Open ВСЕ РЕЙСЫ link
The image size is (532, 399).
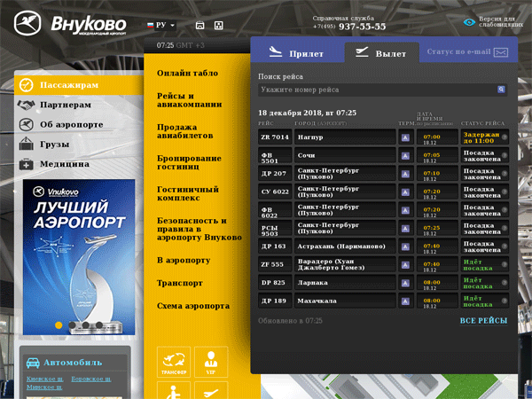click(x=483, y=321)
